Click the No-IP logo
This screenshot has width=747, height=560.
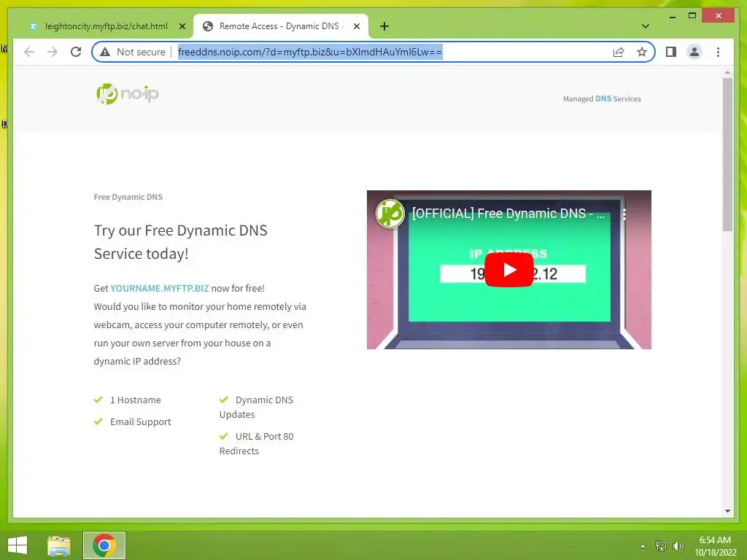click(127, 94)
